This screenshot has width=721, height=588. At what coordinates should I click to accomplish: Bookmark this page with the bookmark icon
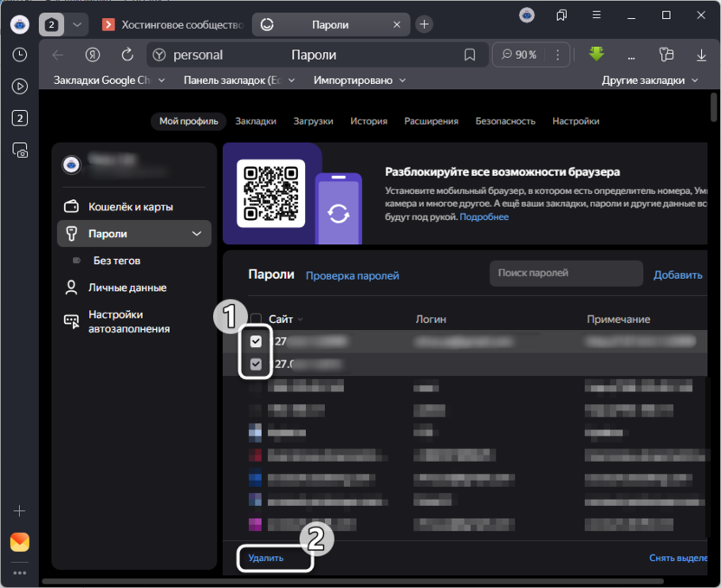coord(470,55)
